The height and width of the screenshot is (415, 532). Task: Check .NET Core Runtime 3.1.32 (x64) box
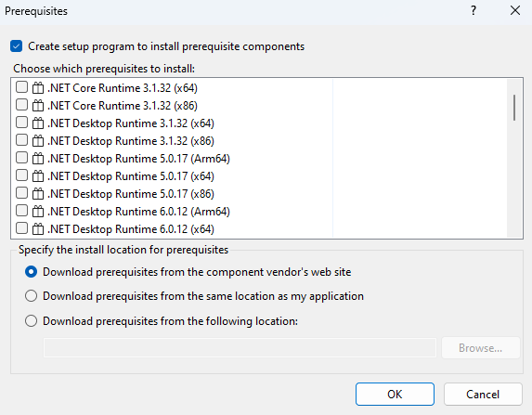[x=21, y=87]
